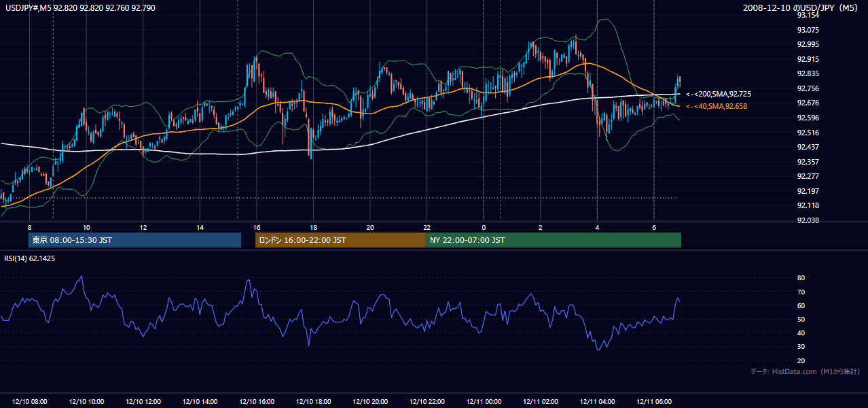Click the 92.915 price axis label
The image size is (868, 408).
pyautogui.click(x=808, y=59)
